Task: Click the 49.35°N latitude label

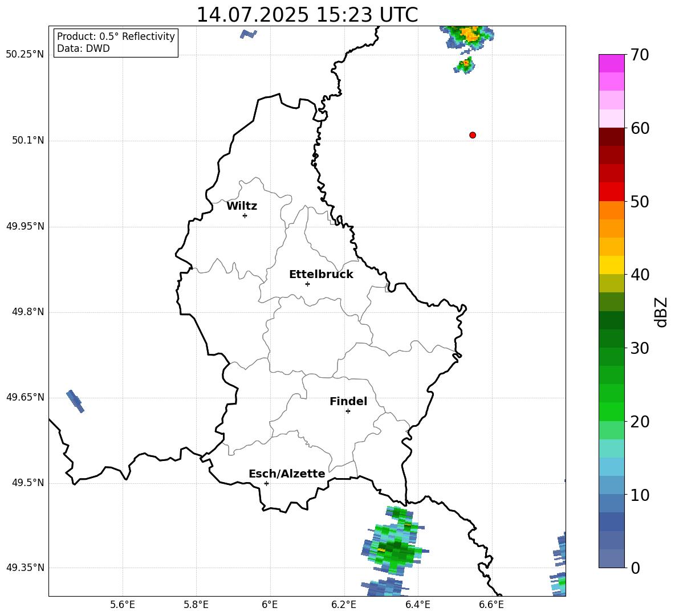Action: pyautogui.click(x=25, y=568)
